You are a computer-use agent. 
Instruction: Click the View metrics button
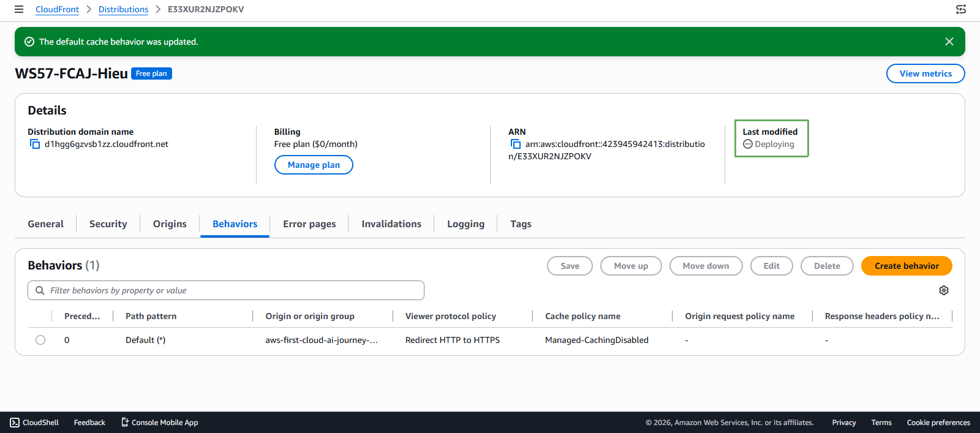pos(925,73)
